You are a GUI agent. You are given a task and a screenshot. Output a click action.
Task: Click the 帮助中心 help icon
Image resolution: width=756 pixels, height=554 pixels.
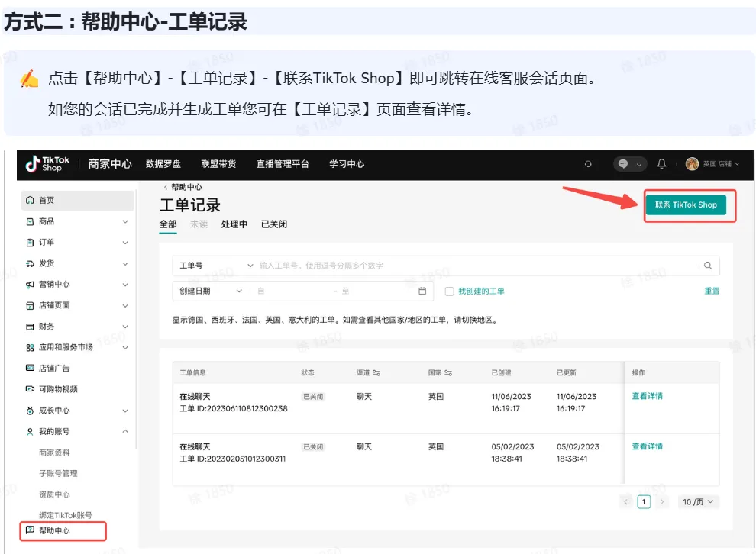pyautogui.click(x=30, y=530)
